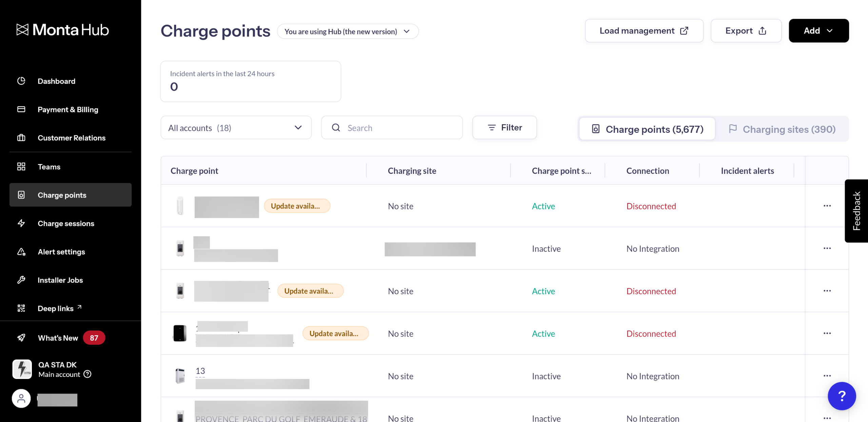Click the Export button
Screen dimensions: 868x422
(x=746, y=31)
